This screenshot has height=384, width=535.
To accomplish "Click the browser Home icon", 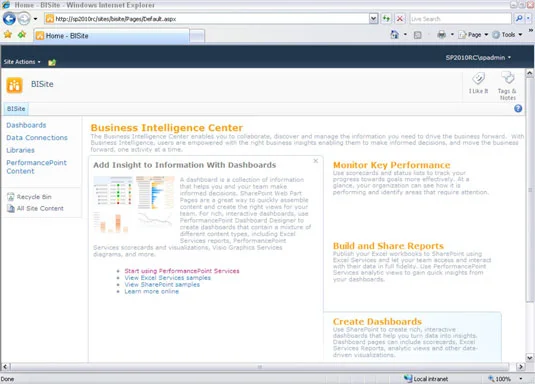I will 394,34.
